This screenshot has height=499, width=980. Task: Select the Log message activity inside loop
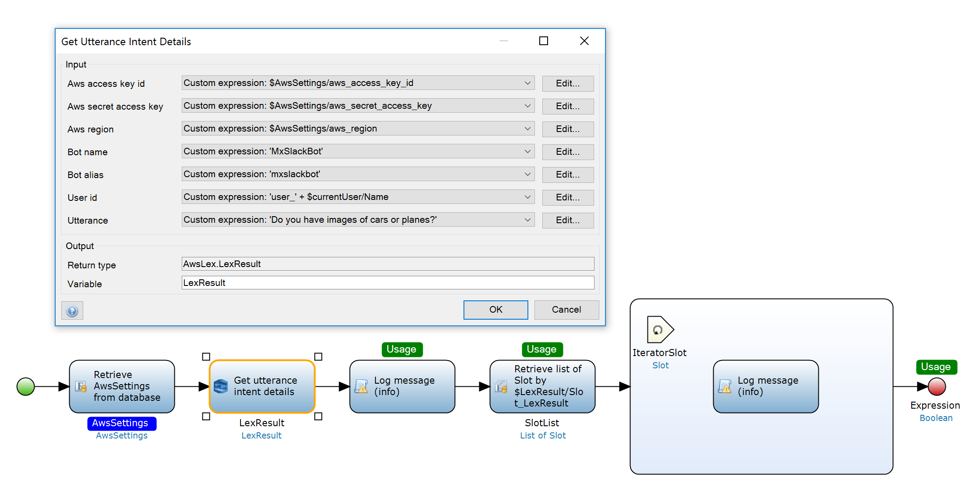766,386
